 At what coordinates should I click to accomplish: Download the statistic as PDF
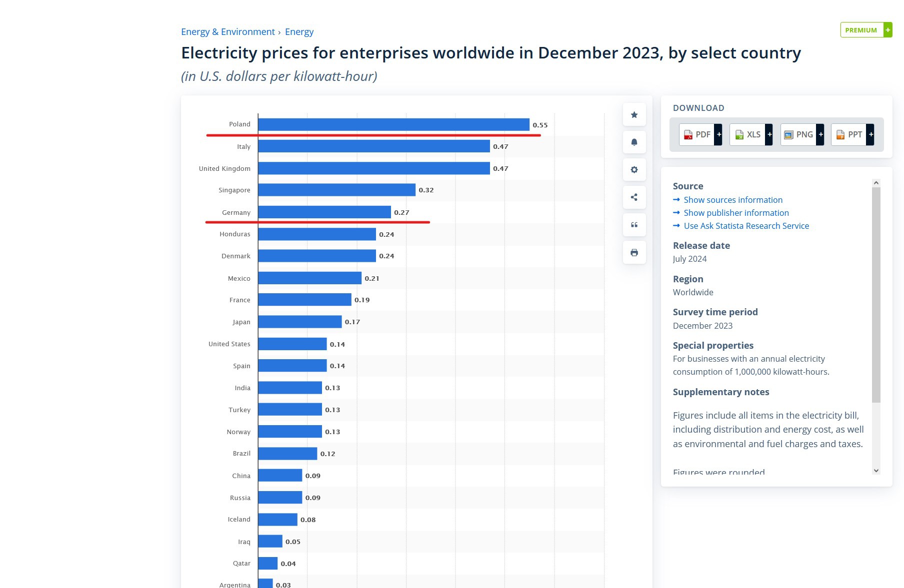[x=700, y=134]
